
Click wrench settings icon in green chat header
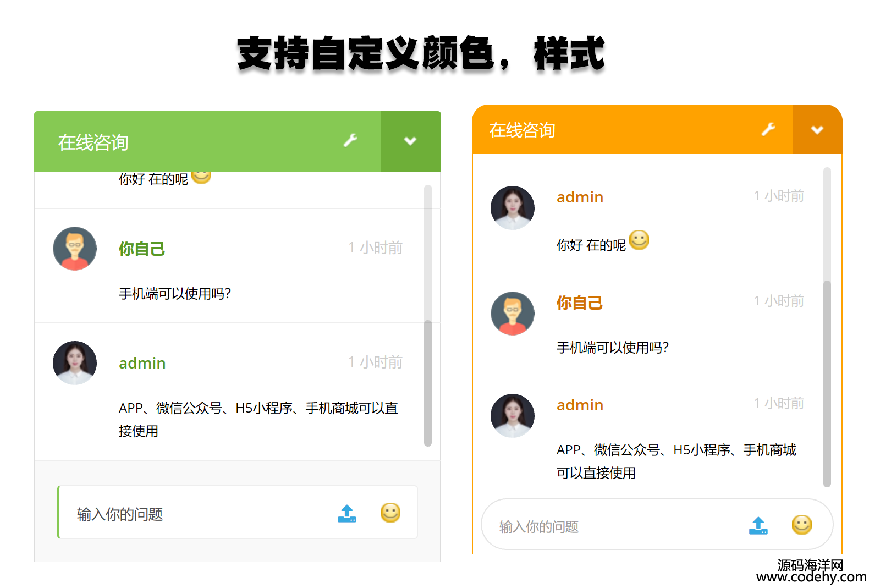[350, 140]
